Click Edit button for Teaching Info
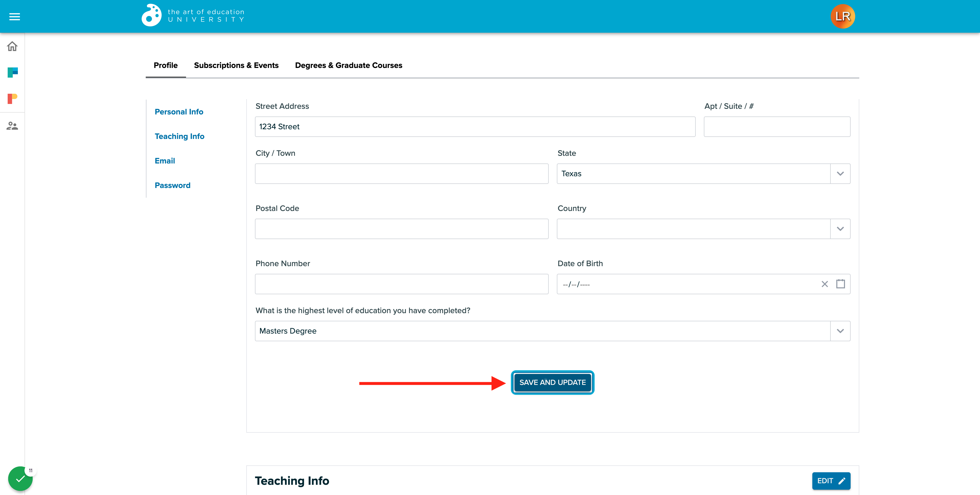The height and width of the screenshot is (495, 980). (x=831, y=481)
